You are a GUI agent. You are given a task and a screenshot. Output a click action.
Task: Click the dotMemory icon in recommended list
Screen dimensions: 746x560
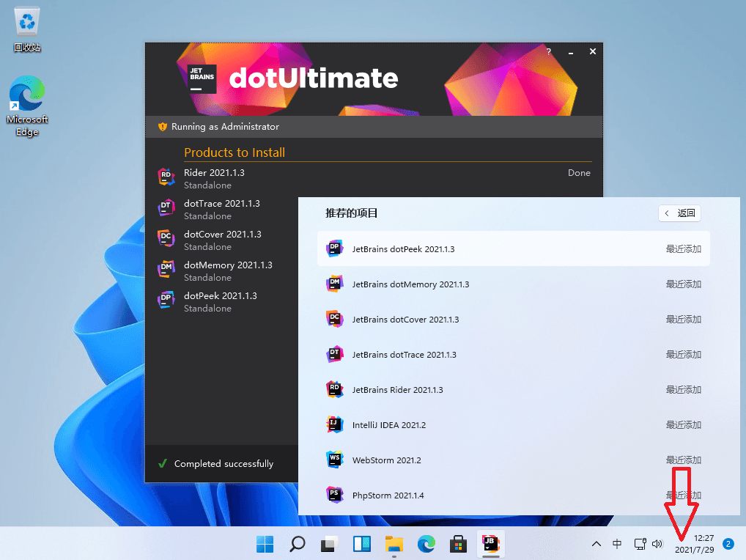tap(334, 284)
